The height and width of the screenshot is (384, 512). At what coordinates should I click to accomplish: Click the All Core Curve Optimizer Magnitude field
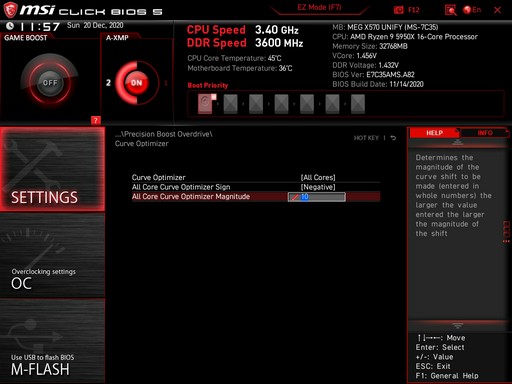317,197
